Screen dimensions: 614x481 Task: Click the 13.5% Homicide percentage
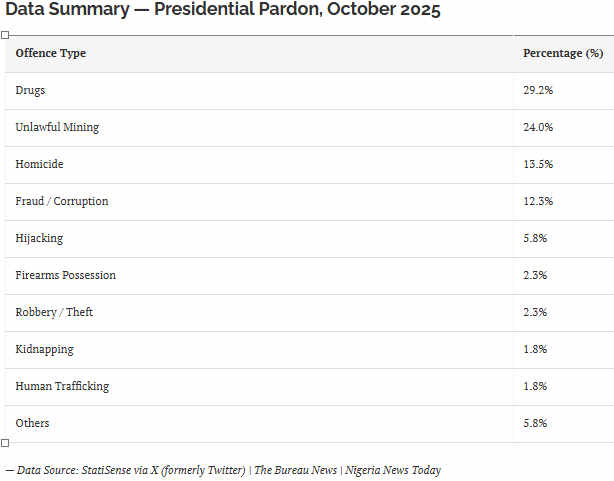(x=538, y=164)
